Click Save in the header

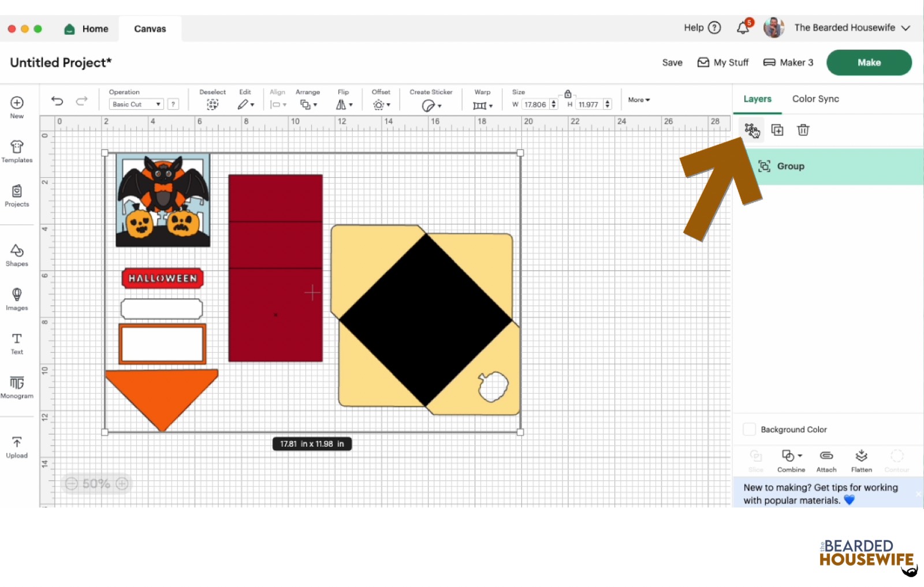point(672,62)
